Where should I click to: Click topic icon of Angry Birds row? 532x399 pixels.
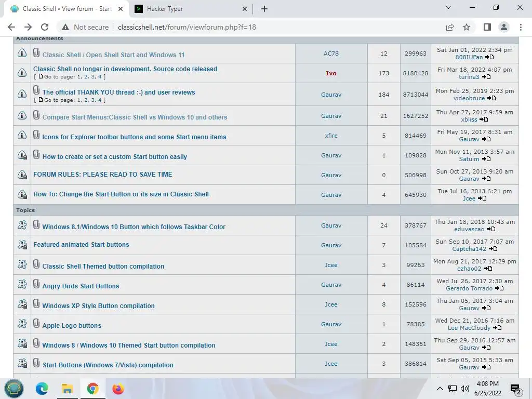pyautogui.click(x=22, y=284)
